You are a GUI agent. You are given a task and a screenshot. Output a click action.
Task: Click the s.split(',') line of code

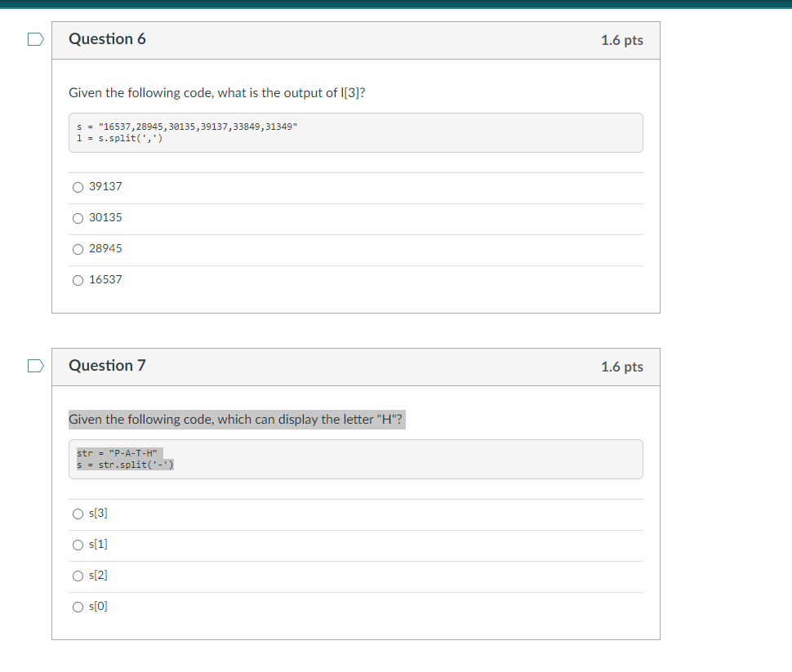115,137
